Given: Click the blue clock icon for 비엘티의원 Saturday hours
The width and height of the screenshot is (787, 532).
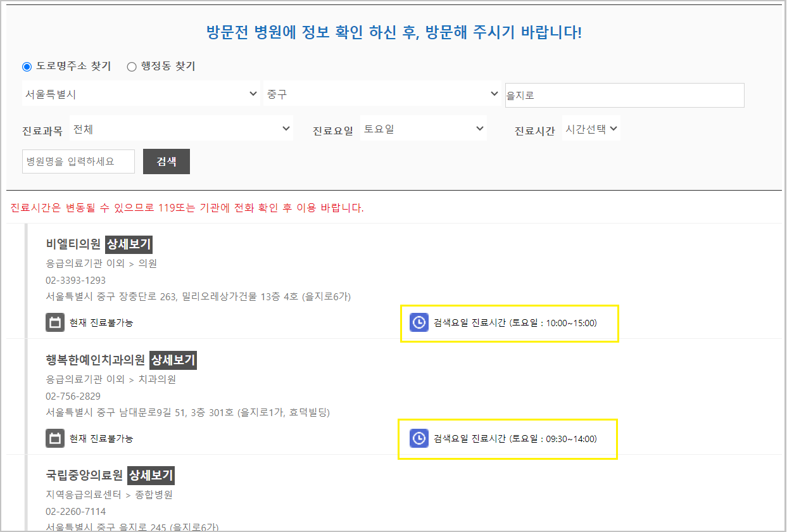Looking at the screenshot, I should click(x=419, y=323).
